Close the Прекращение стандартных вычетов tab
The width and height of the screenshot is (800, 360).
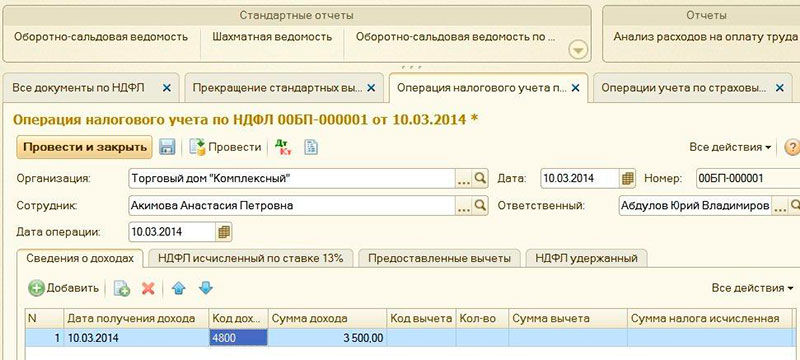coord(371,88)
